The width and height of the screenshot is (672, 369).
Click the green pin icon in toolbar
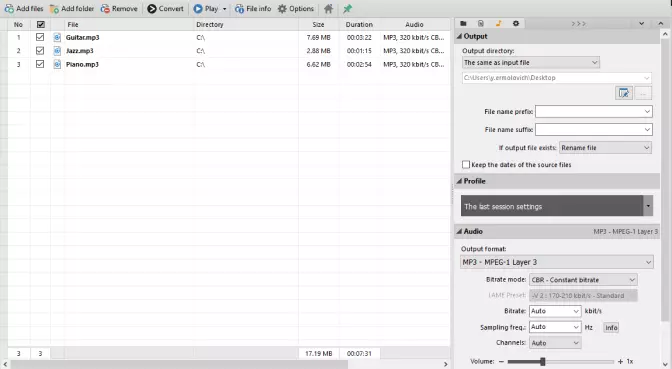point(347,9)
